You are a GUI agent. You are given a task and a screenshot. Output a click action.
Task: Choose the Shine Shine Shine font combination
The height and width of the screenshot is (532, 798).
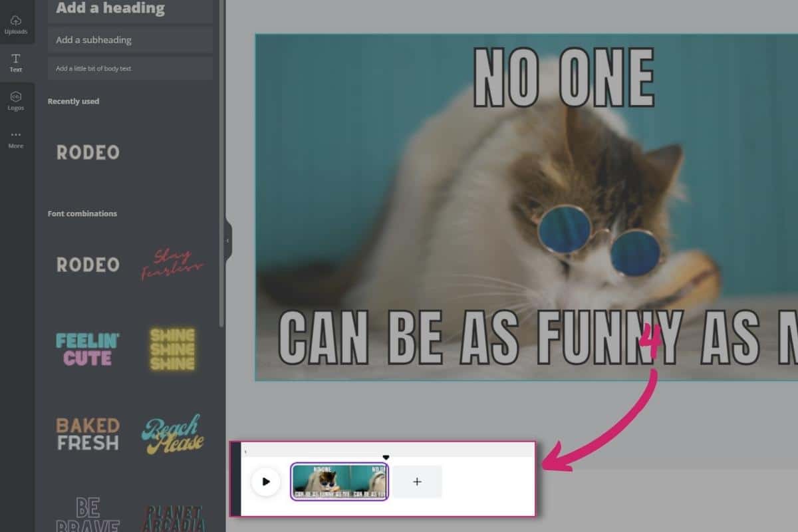pyautogui.click(x=172, y=349)
